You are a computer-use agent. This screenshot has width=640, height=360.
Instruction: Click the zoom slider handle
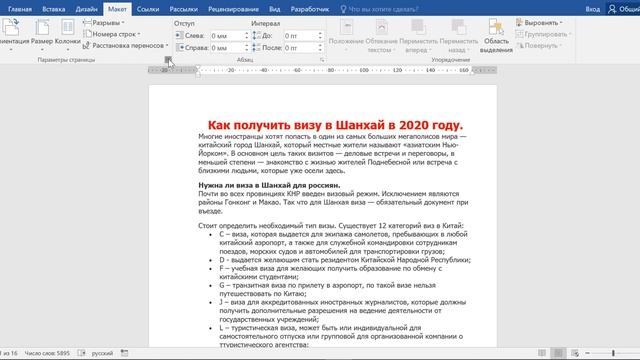613,353
